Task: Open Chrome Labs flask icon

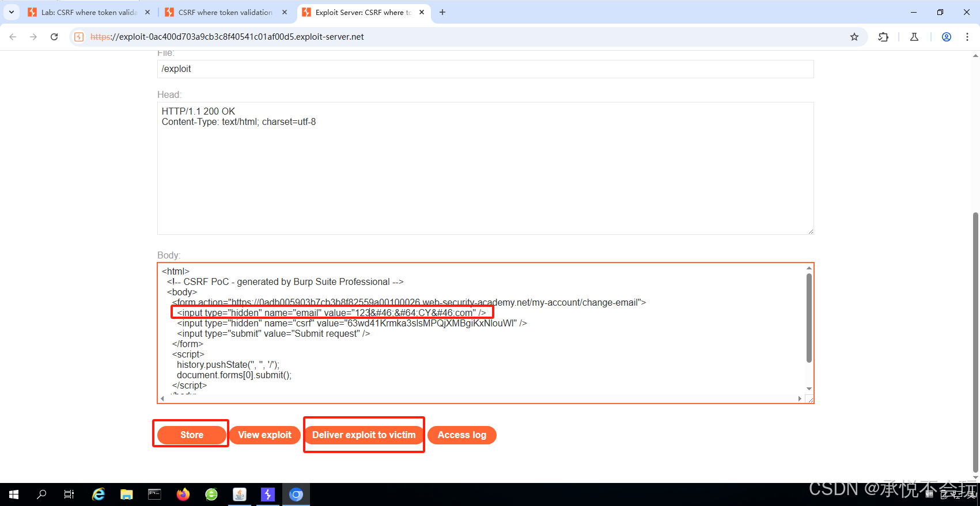Action: point(914,37)
